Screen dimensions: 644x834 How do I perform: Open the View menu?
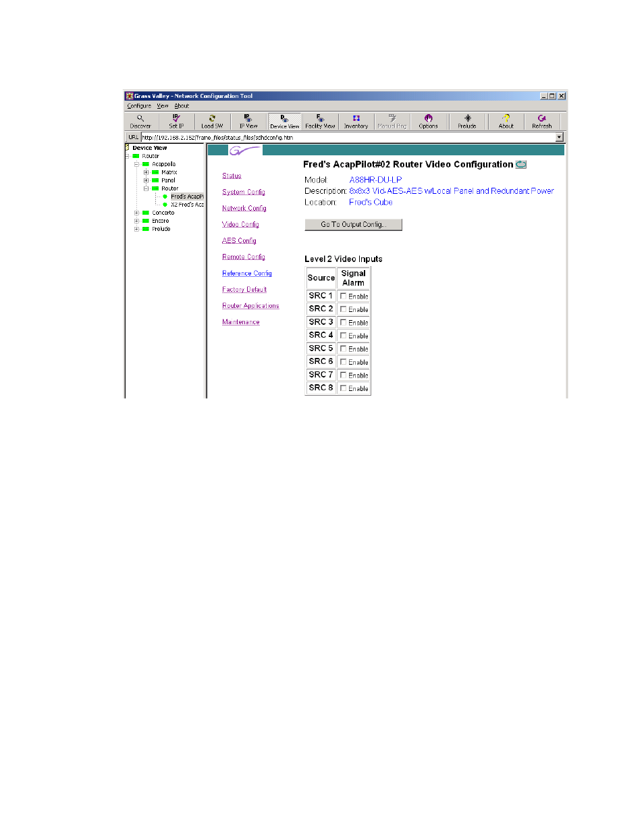click(163, 106)
